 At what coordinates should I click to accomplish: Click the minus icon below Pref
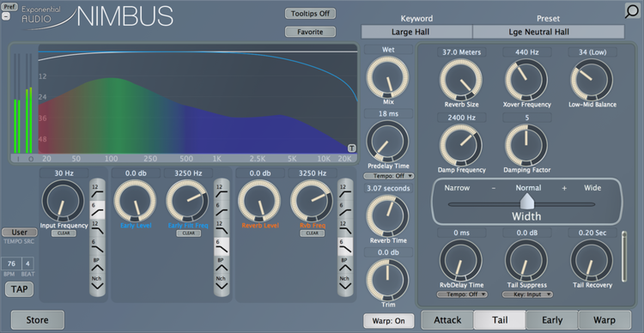pos(6,17)
